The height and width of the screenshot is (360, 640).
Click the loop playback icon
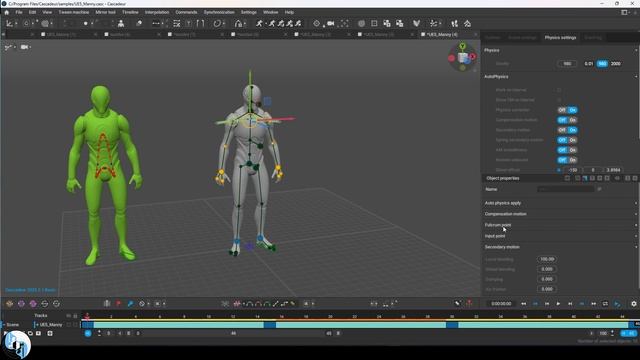coord(605,304)
